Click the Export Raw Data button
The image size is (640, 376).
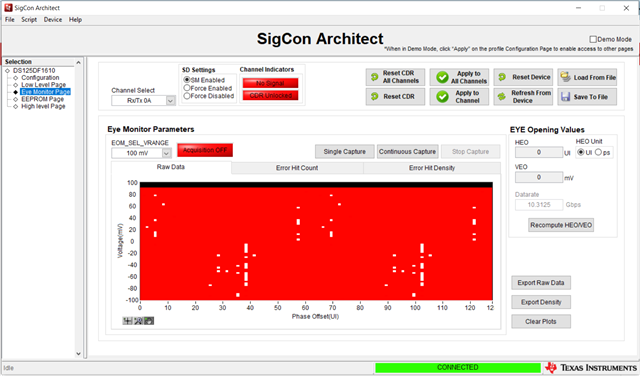(x=541, y=283)
